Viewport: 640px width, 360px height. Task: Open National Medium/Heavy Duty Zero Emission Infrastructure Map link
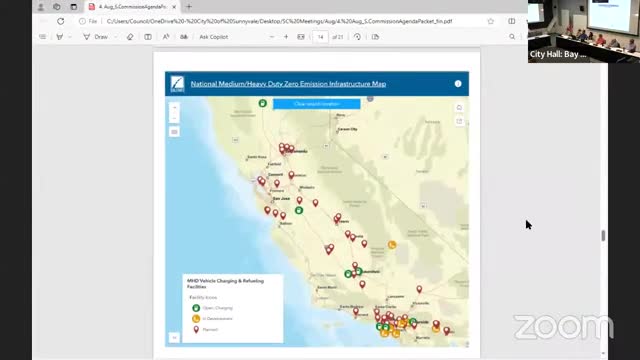click(x=288, y=84)
